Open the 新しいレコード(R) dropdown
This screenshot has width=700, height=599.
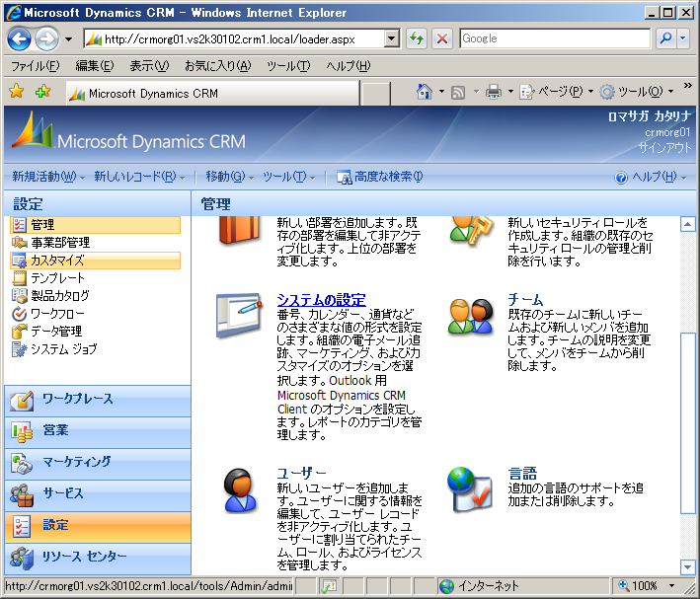[139, 177]
